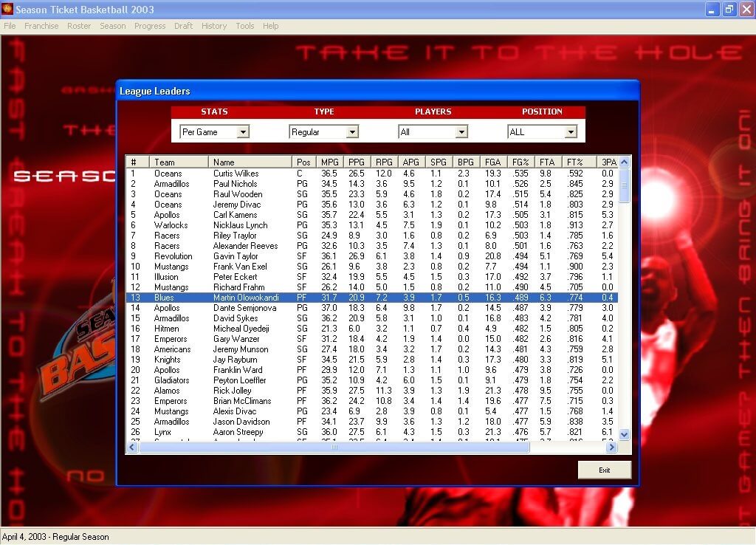Select the Frank Van Exel row
The width and height of the screenshot is (756, 545).
pos(372,267)
